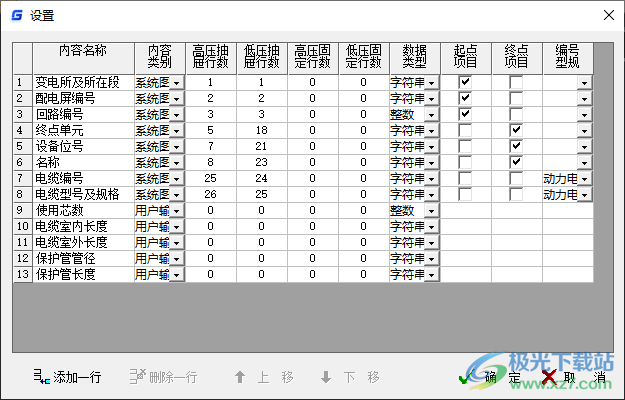Viewport: 625px width, 400px height.
Task: Click the 添加一行 add row icon
Action: 41,376
